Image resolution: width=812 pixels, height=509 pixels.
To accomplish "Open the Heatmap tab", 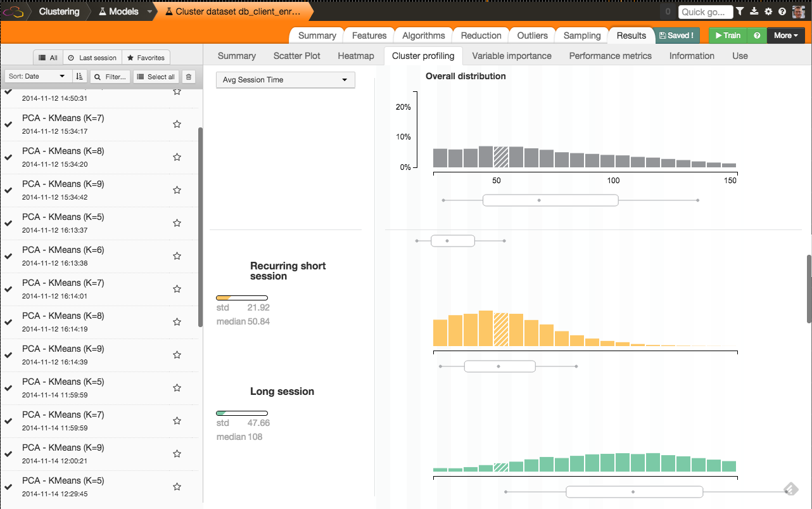I will [356, 56].
